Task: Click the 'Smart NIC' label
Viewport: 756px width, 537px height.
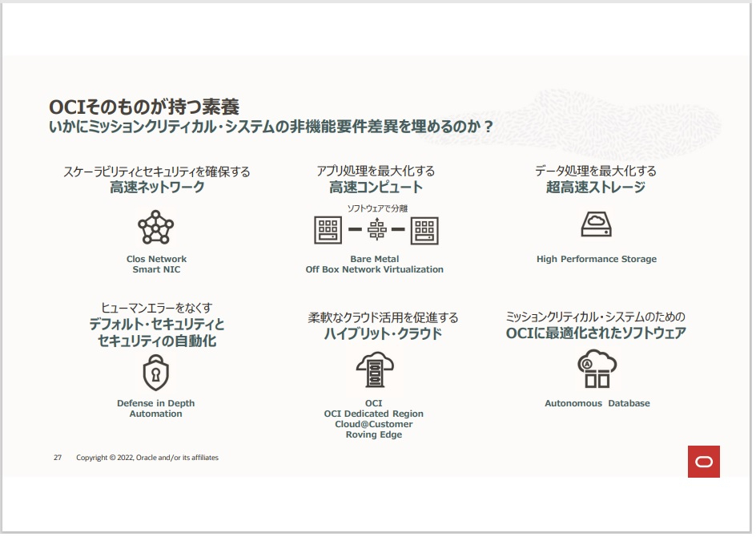Action: tap(157, 271)
